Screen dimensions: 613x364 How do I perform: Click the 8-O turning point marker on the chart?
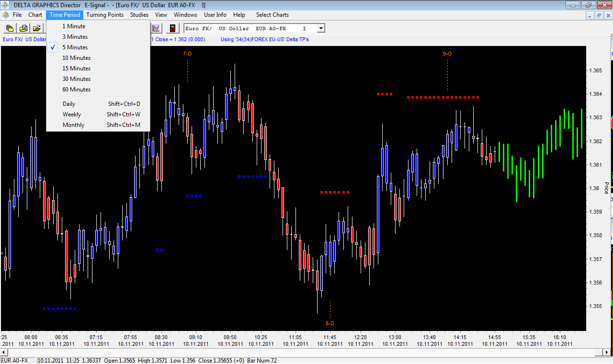coord(329,323)
